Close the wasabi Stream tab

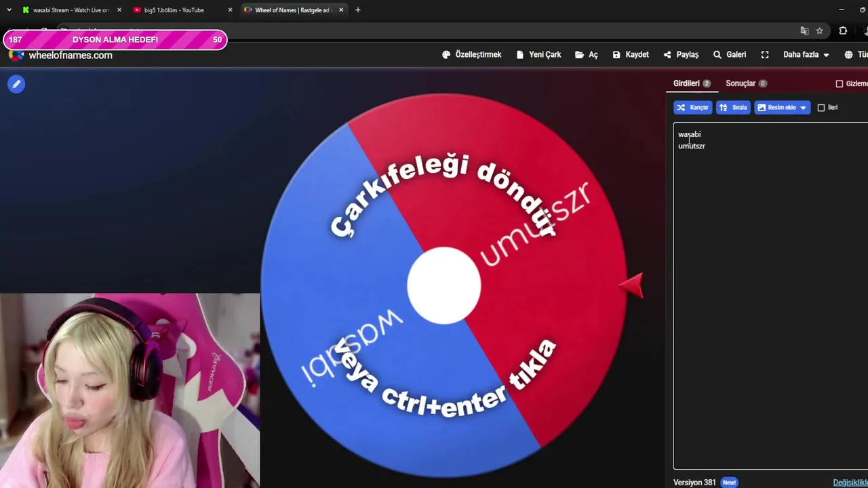[x=119, y=10]
